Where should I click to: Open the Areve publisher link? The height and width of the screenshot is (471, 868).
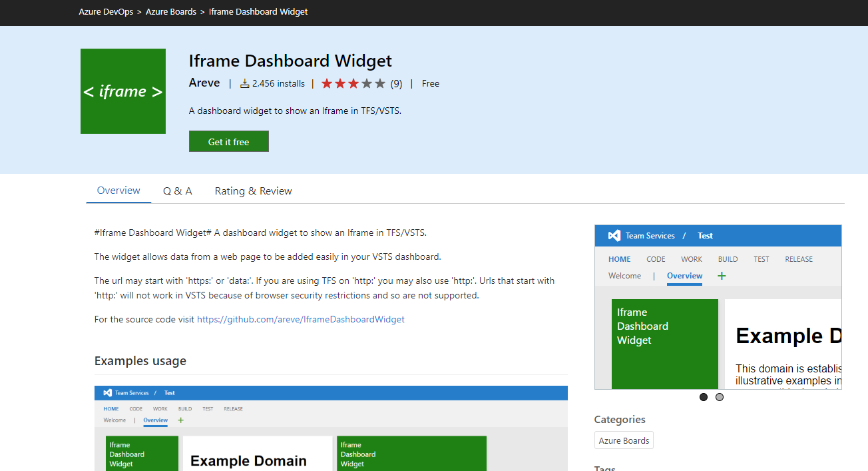coord(204,83)
